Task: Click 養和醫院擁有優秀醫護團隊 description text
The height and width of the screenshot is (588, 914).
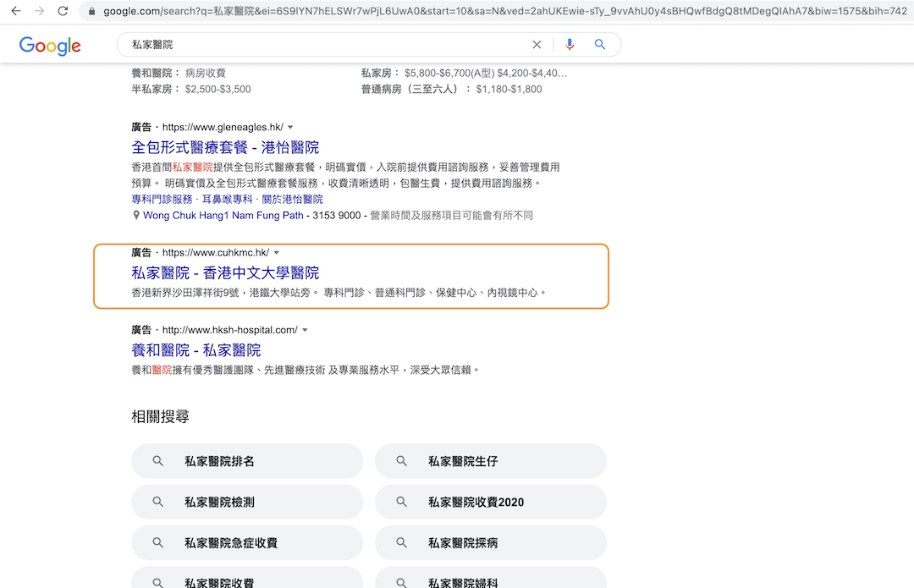Action: click(305, 370)
